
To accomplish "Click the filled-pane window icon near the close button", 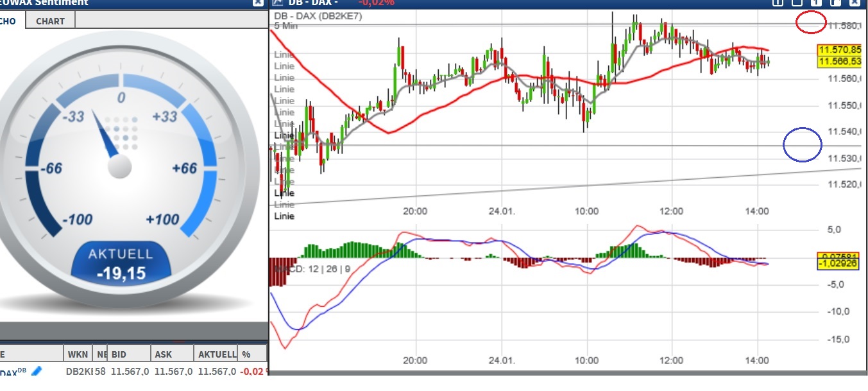I will [x=816, y=3].
